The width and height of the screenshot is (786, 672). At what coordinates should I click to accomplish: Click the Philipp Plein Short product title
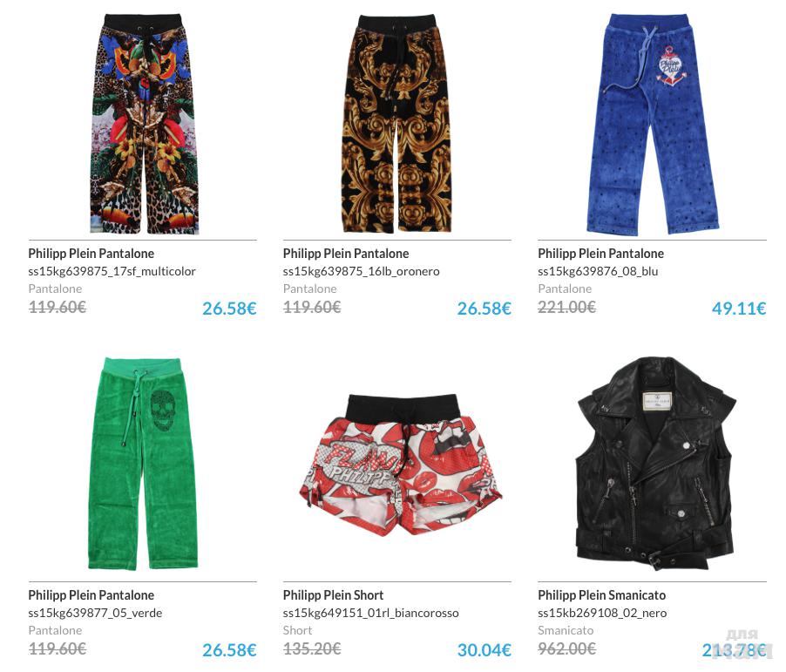tap(333, 595)
